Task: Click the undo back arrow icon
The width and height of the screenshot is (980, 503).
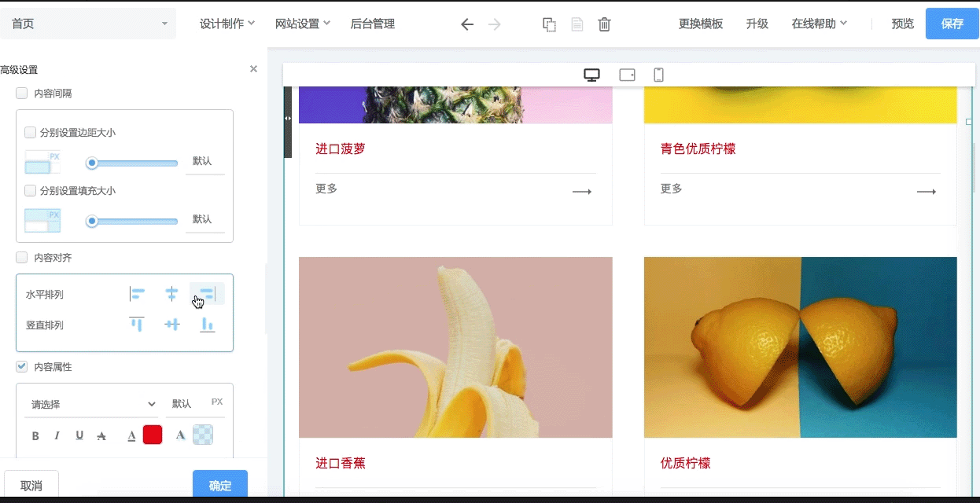Action: (467, 24)
